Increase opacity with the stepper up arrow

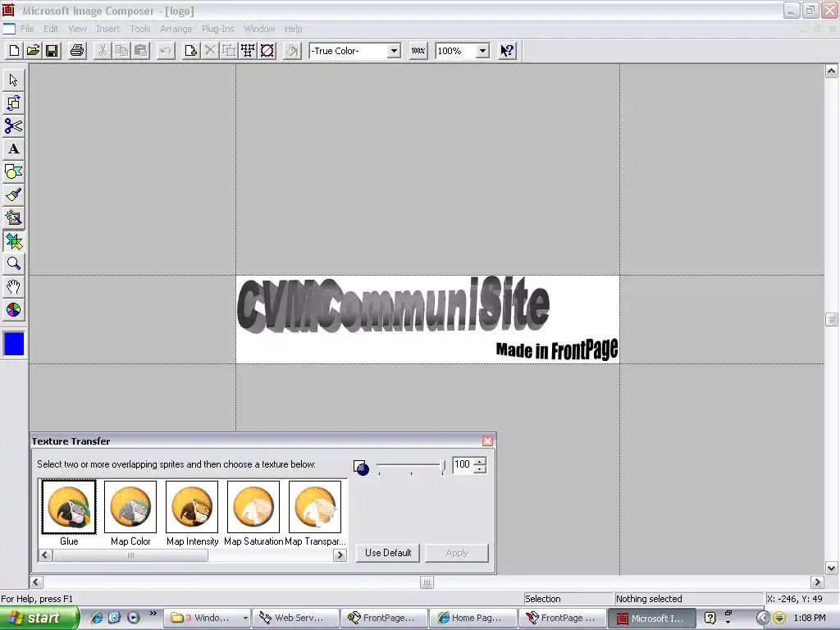pos(480,461)
